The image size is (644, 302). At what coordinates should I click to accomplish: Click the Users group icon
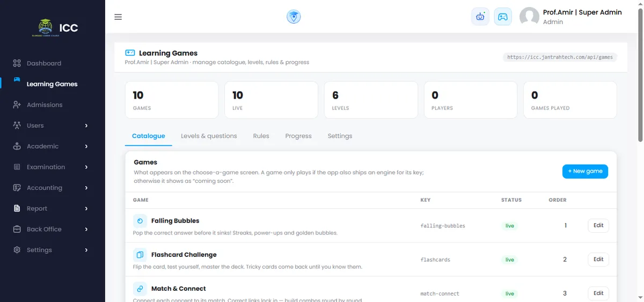(17, 126)
